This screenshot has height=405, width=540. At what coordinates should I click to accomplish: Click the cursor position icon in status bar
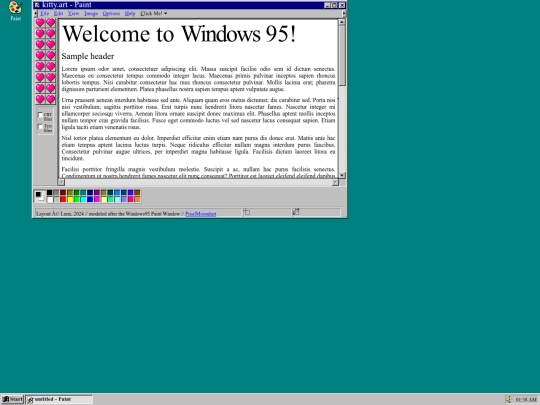pos(247,212)
